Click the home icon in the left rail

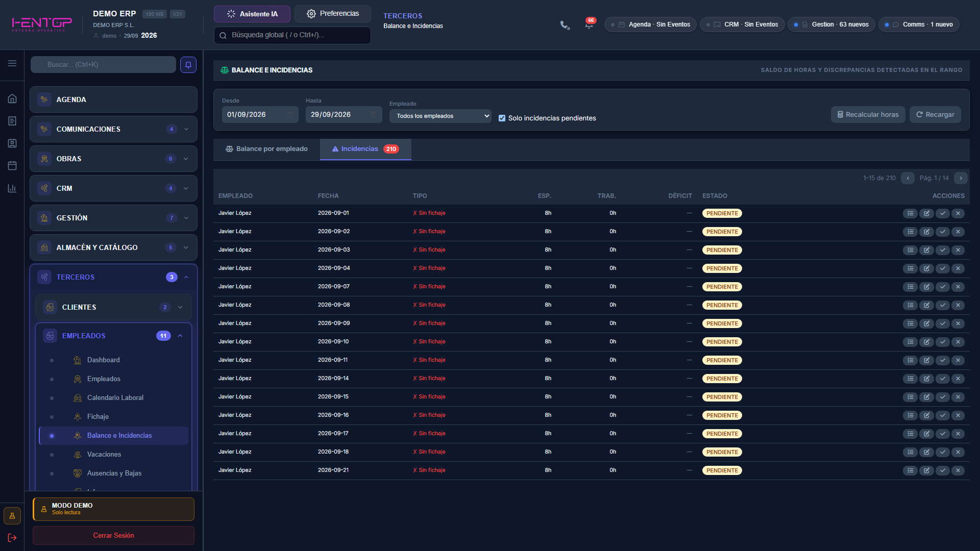pyautogui.click(x=12, y=98)
